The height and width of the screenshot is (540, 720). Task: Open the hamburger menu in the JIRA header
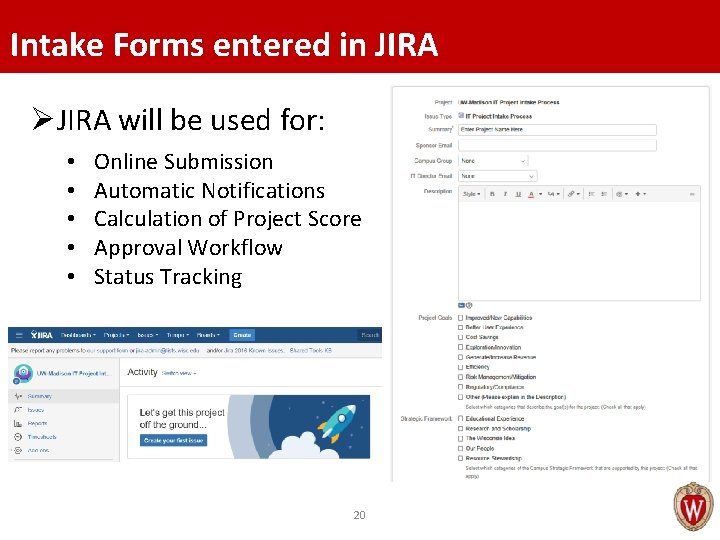tap(19, 335)
